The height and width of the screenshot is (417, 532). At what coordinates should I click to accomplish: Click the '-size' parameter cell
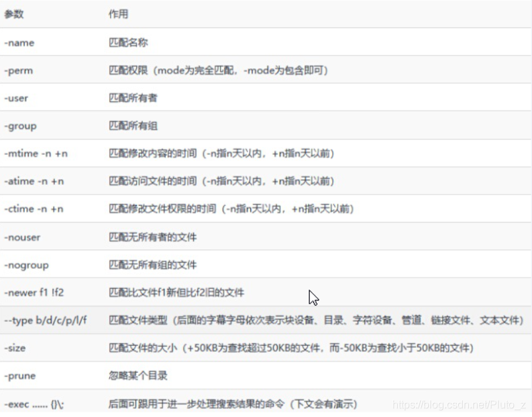(x=15, y=348)
